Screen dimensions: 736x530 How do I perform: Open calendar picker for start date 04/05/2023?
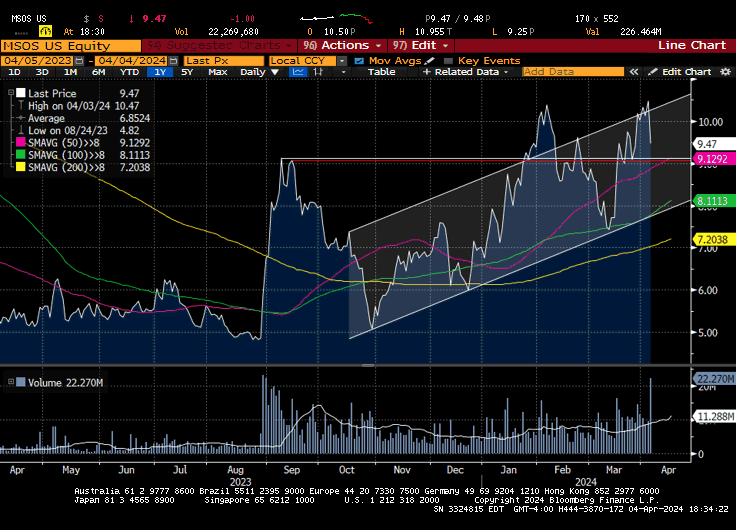(79, 61)
